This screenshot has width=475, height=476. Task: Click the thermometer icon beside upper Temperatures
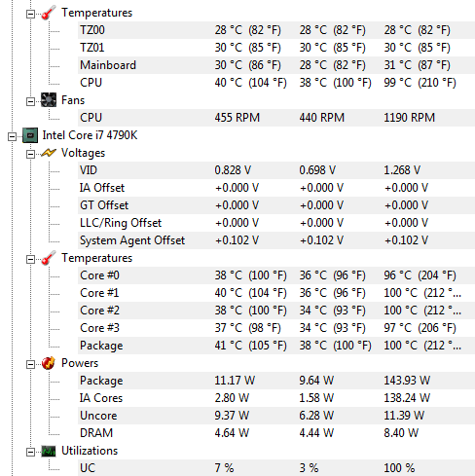click(49, 13)
